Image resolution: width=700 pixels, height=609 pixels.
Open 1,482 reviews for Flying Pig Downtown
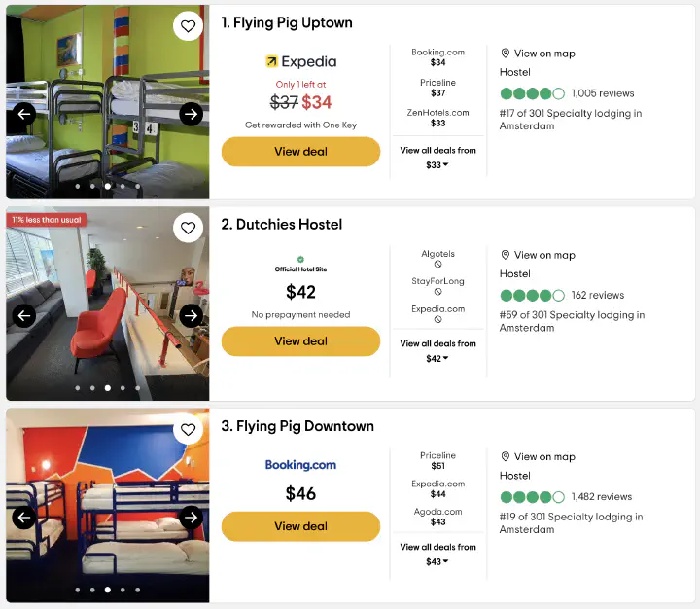click(x=601, y=497)
